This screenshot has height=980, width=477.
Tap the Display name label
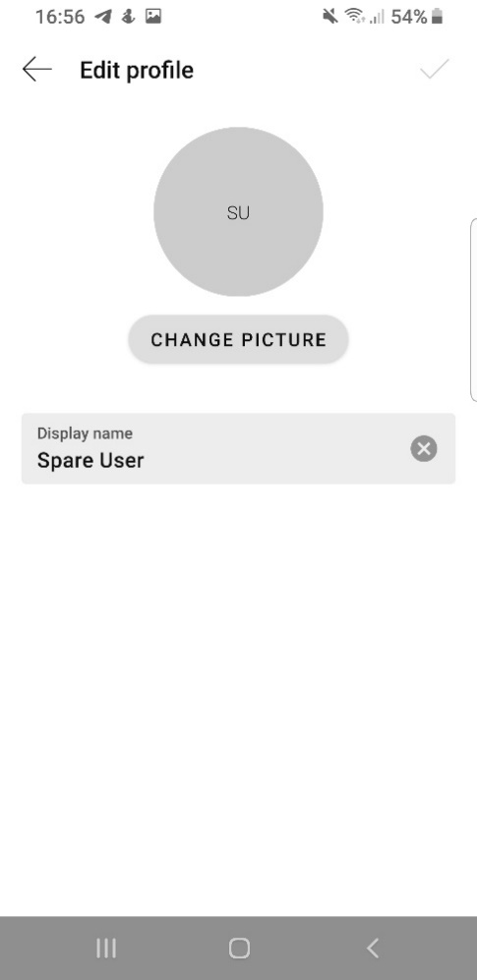pos(85,433)
